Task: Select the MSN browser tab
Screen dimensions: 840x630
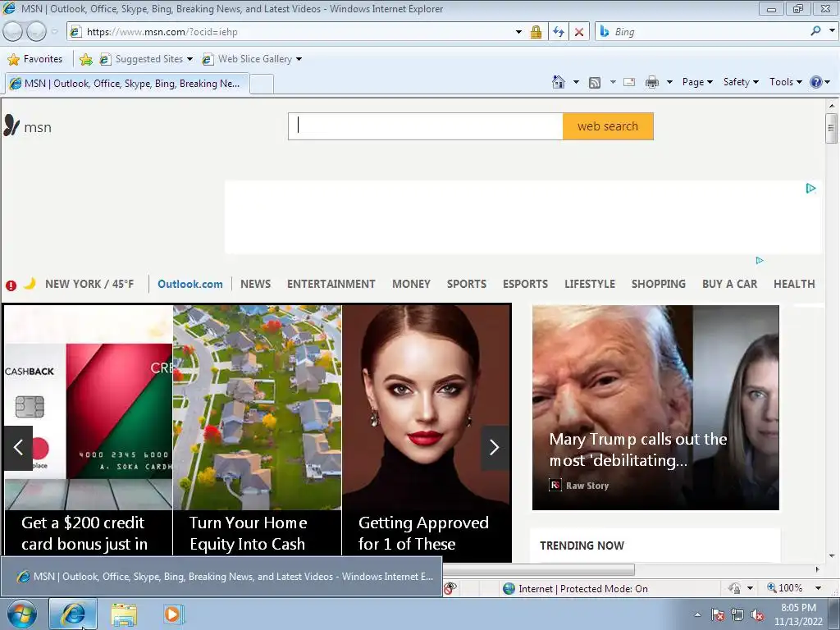Action: point(127,84)
